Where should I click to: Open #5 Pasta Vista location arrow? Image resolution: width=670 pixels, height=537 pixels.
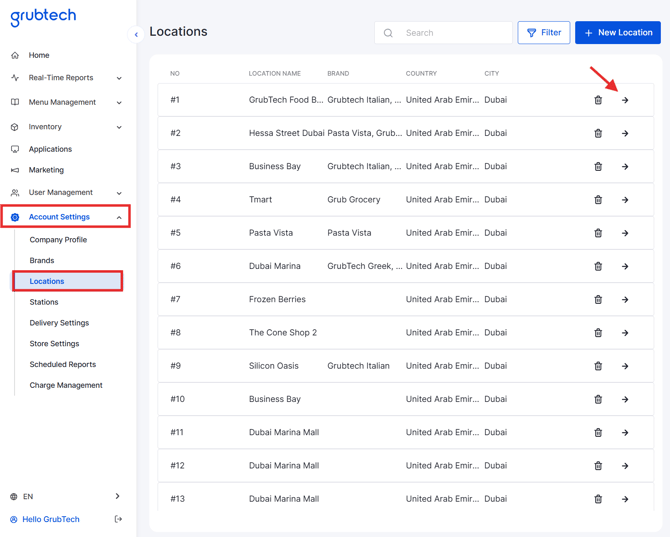[625, 233]
